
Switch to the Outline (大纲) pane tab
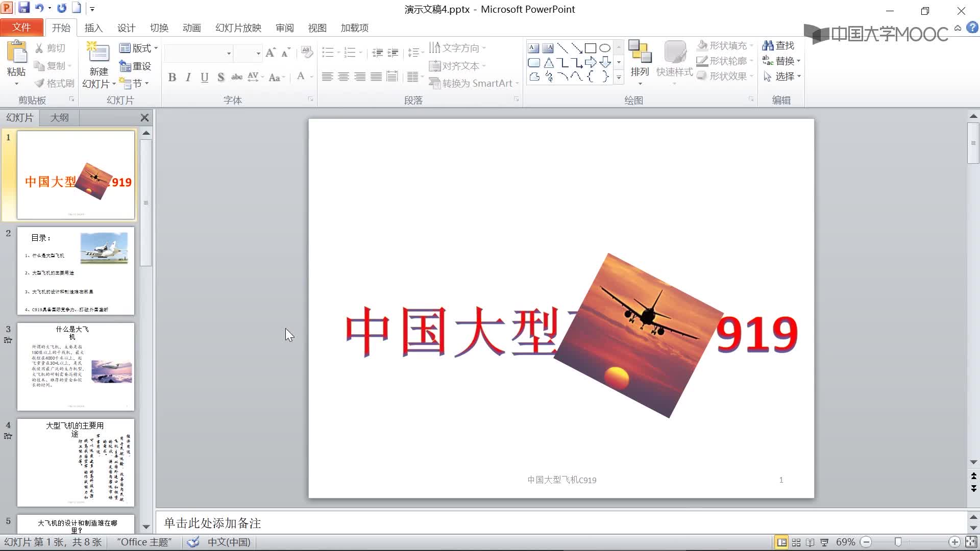point(59,117)
